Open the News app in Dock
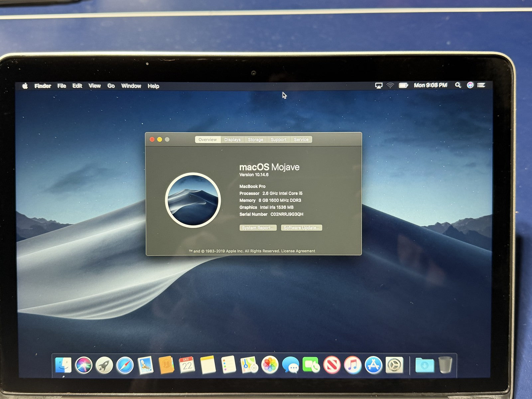This screenshot has height=399, width=532. (x=332, y=365)
